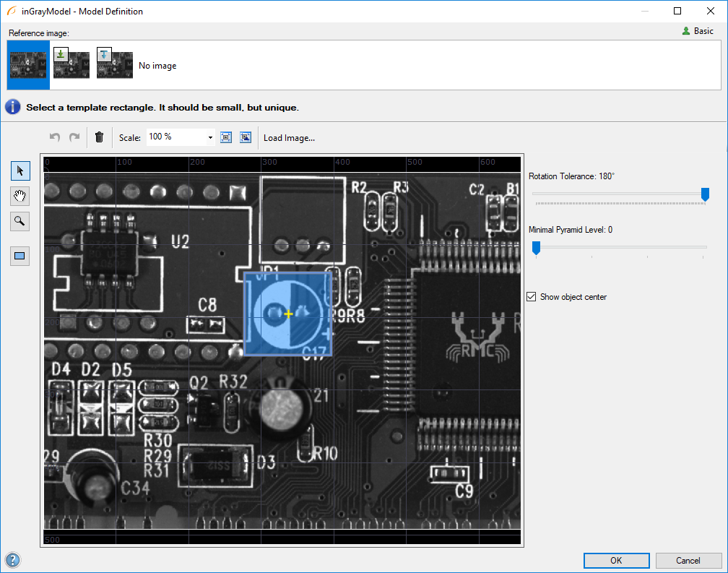The image size is (728, 573).
Task: Click Load Image... in the toolbar
Action: [x=289, y=138]
